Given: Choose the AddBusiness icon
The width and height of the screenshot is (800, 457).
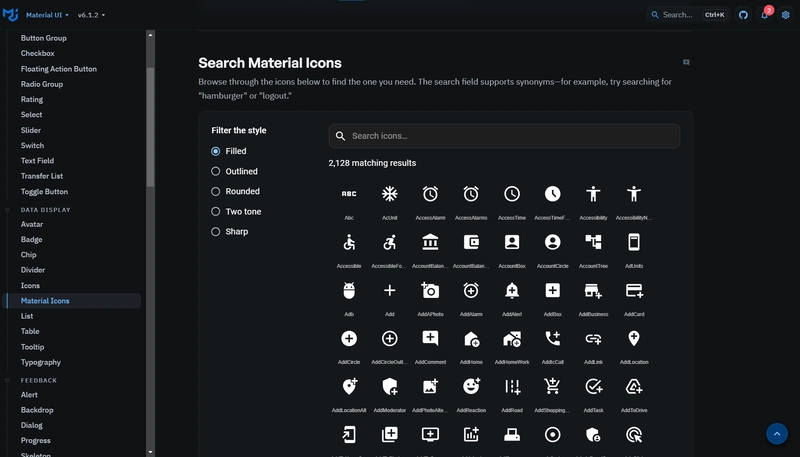Looking at the screenshot, I should 593,290.
